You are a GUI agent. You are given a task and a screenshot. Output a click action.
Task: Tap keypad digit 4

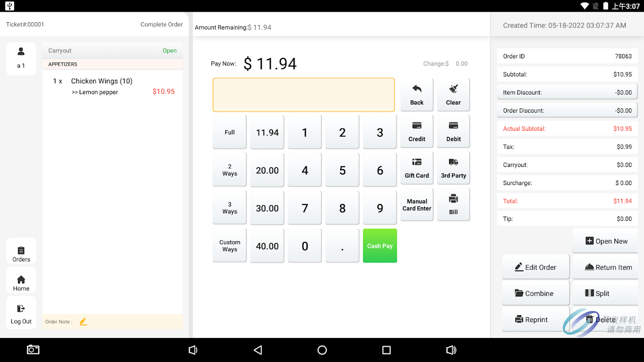(x=305, y=170)
